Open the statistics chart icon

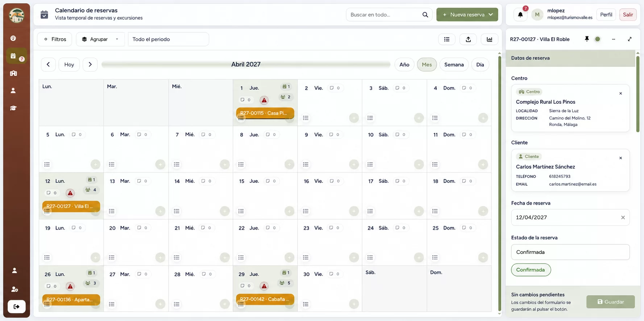pos(490,39)
